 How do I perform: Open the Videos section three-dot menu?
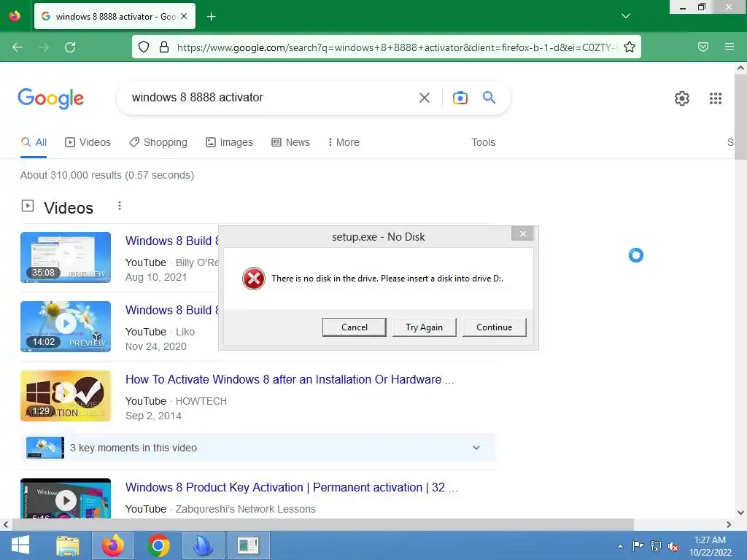tap(120, 206)
